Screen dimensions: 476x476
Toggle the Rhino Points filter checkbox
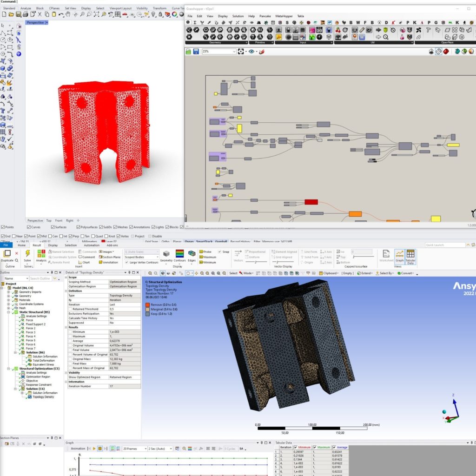3,227
